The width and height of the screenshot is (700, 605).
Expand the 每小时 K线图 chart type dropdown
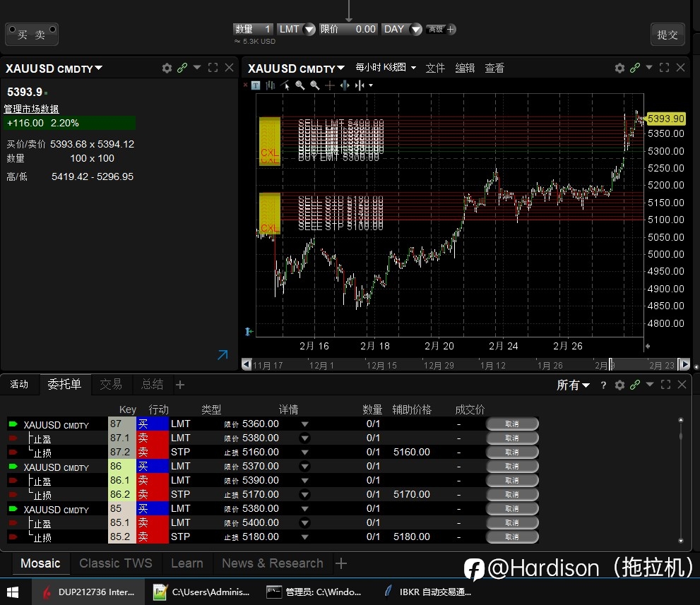386,67
